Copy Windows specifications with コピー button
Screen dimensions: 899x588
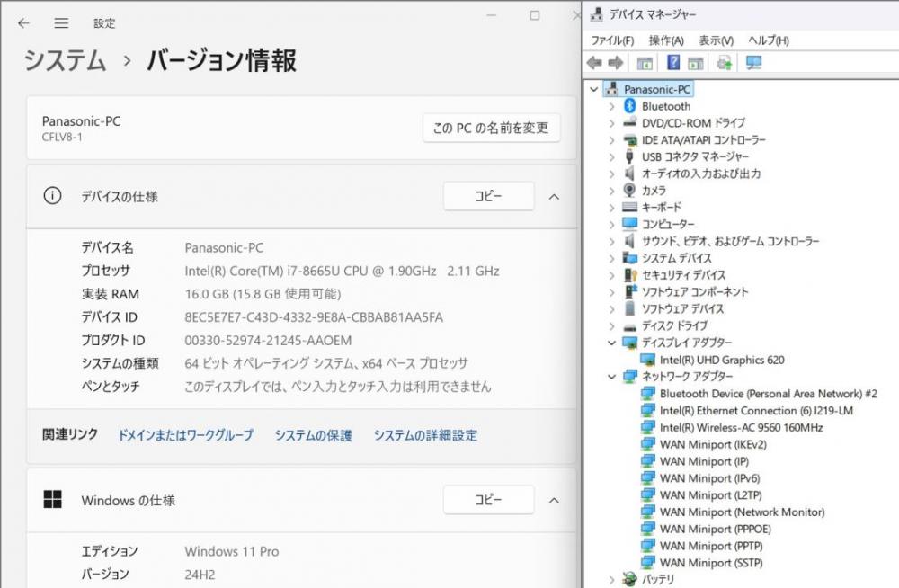(488, 500)
